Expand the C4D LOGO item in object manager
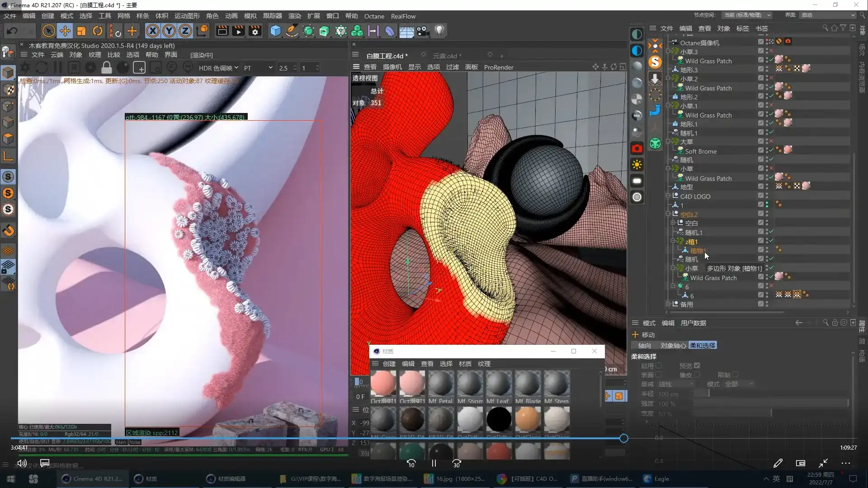The width and height of the screenshot is (868, 488). pos(669,196)
